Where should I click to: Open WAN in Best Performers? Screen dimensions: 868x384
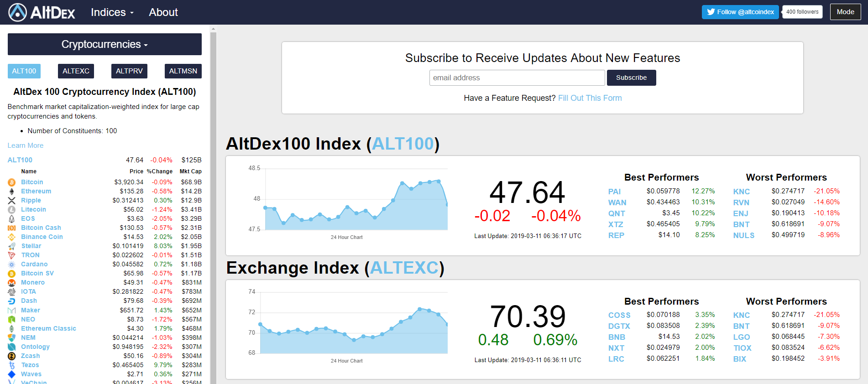click(617, 202)
